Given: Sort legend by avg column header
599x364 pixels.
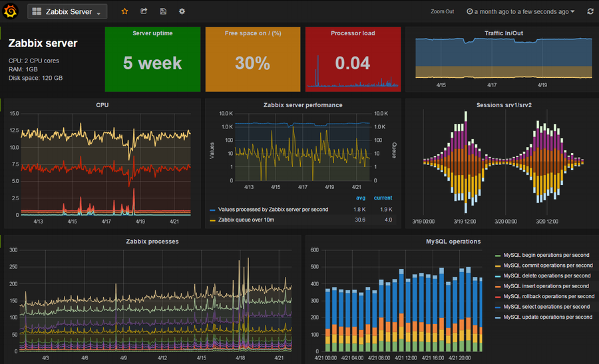Looking at the screenshot, I should [361, 198].
